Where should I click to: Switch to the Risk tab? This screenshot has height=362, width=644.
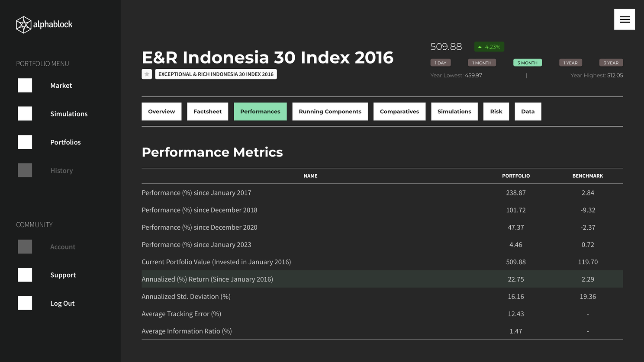tap(496, 112)
